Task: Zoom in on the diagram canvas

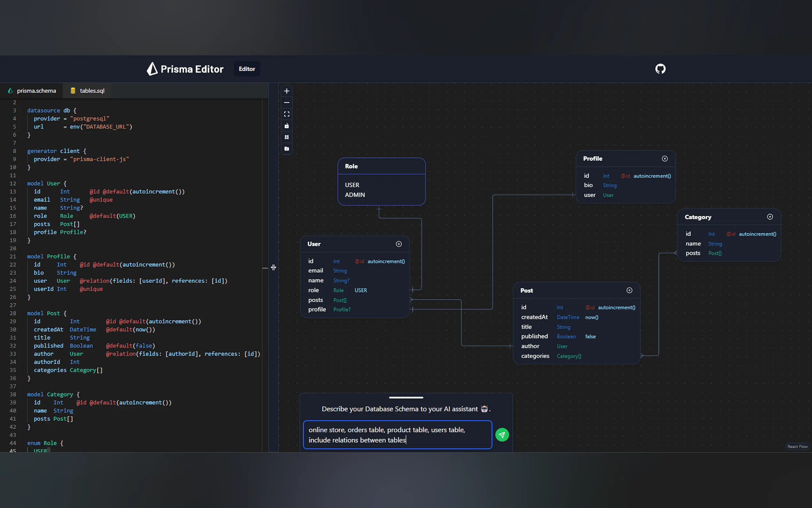Action: point(286,91)
